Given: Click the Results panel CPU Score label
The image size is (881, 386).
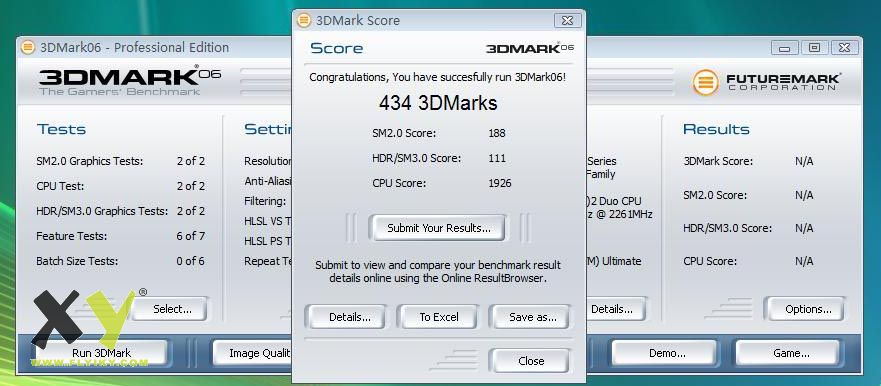Looking at the screenshot, I should (710, 261).
